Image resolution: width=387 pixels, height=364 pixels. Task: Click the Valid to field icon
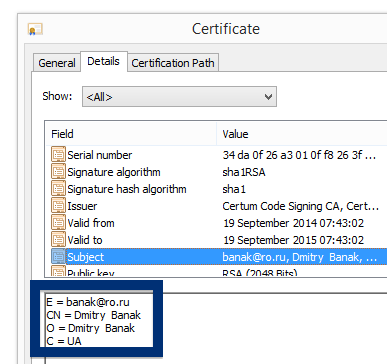click(58, 240)
